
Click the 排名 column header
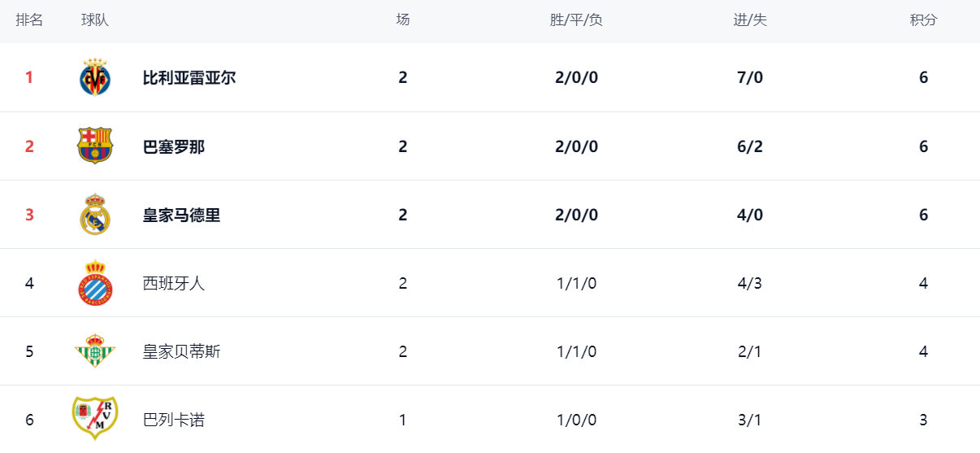(x=29, y=20)
